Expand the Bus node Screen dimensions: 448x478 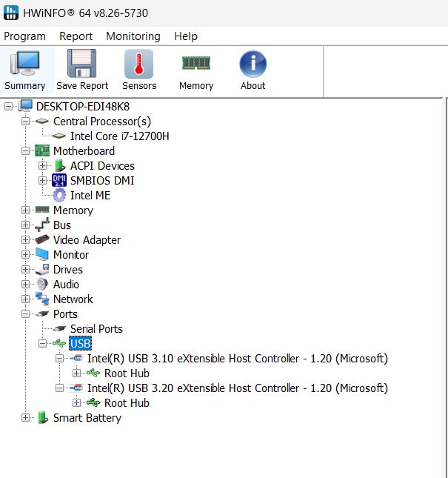(26, 225)
